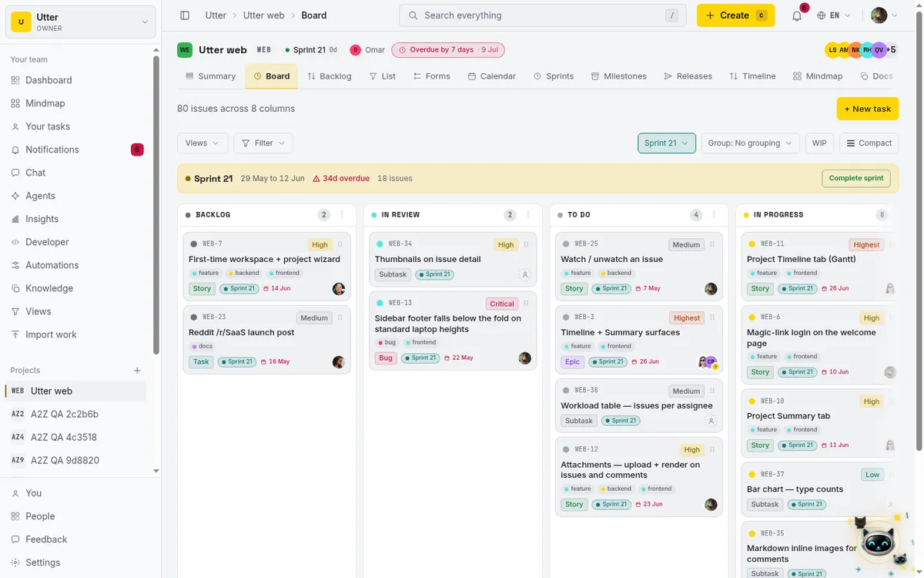
Task: Open Dashboard from the sidebar
Action: coord(49,80)
